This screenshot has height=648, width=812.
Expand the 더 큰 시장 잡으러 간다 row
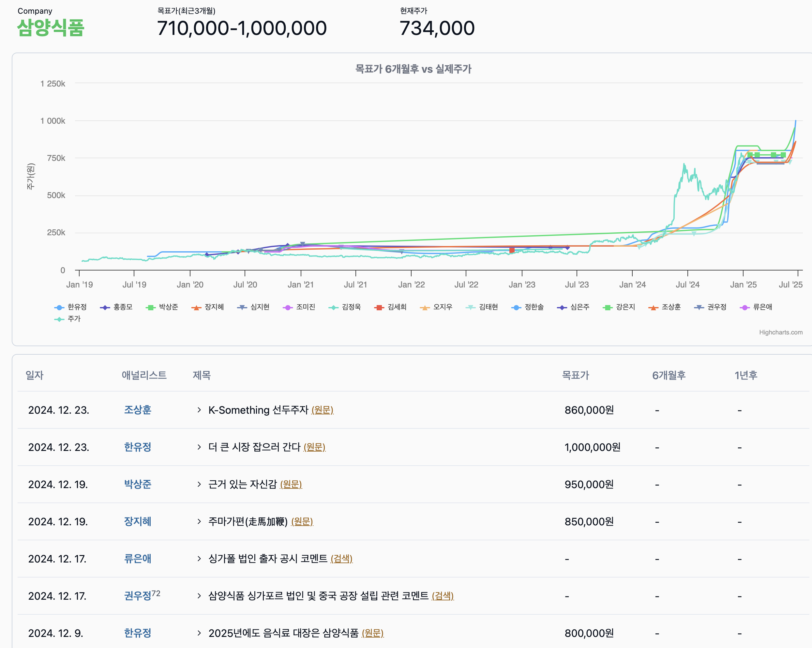click(199, 447)
